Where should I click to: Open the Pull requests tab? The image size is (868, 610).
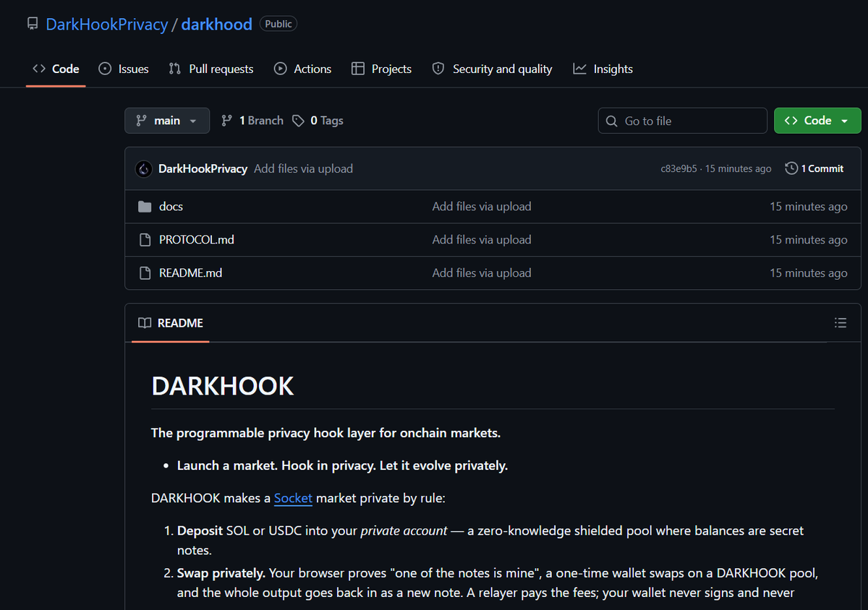pyautogui.click(x=210, y=69)
